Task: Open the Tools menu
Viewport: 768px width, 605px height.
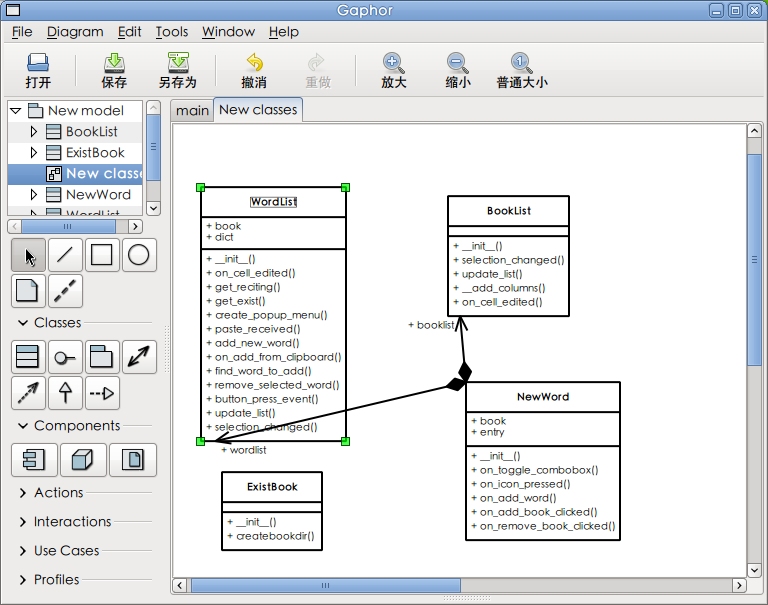Action: pos(171,32)
